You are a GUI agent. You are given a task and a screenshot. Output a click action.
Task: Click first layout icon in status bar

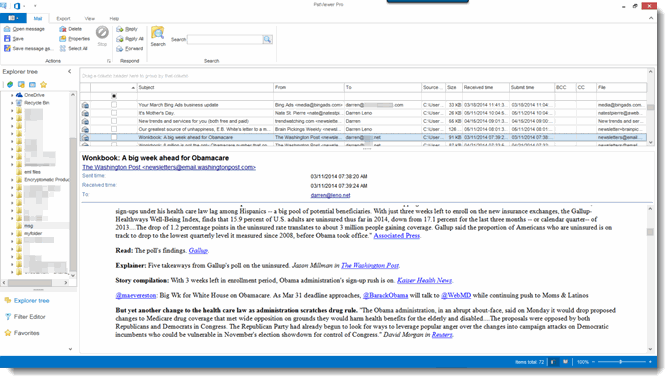click(x=553, y=362)
